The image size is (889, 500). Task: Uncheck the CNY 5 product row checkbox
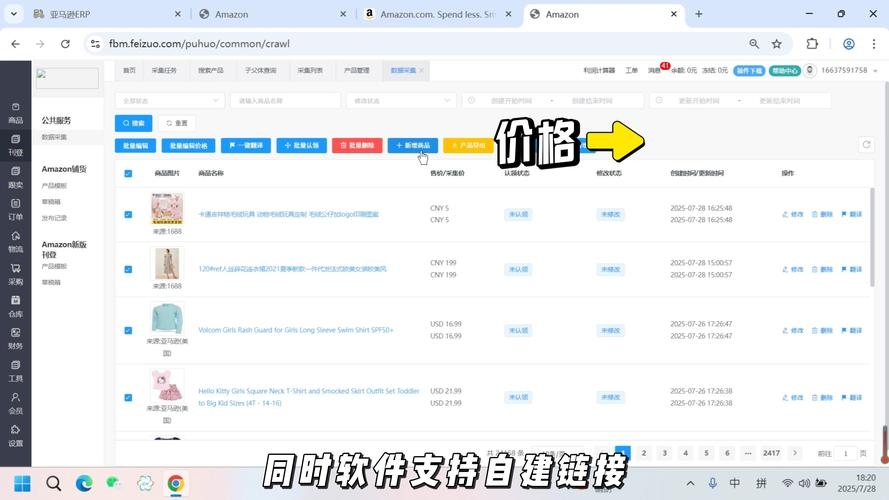(x=128, y=214)
